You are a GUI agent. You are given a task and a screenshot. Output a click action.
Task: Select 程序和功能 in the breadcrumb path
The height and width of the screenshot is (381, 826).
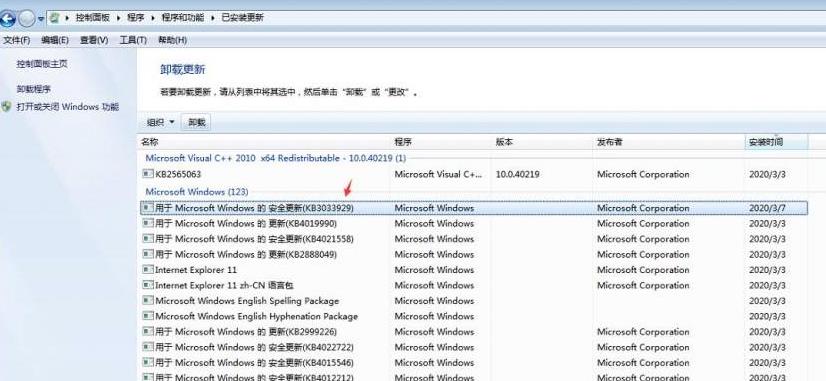coord(182,17)
